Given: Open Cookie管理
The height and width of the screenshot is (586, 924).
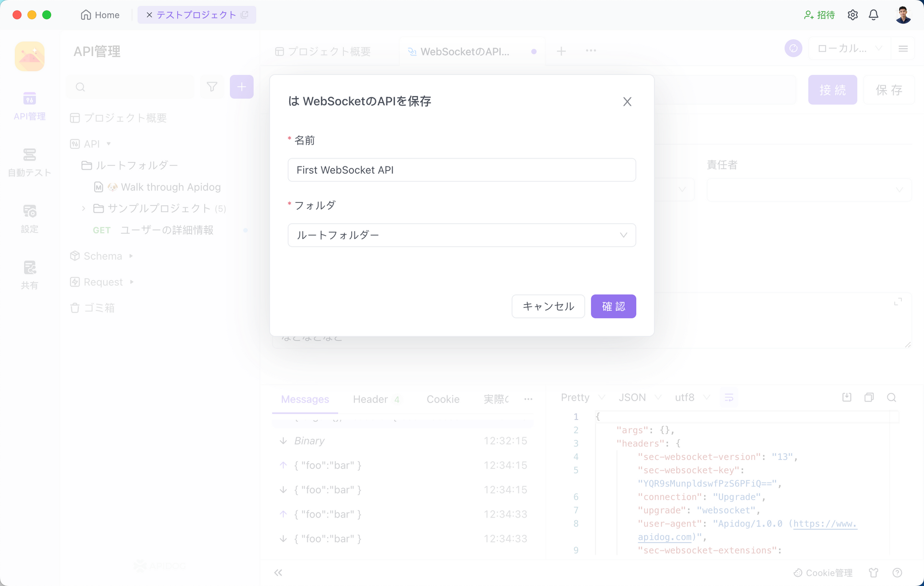Looking at the screenshot, I should coord(823,573).
